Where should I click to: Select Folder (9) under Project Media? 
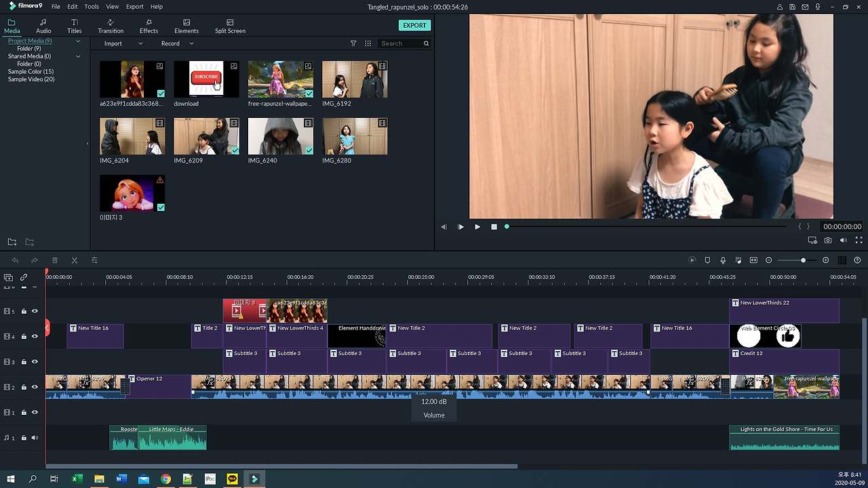coord(28,49)
